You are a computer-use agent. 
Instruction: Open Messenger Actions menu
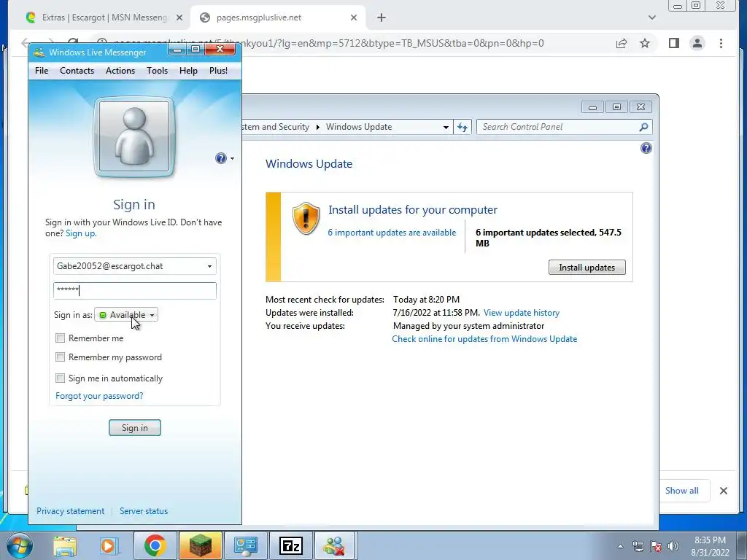point(120,71)
